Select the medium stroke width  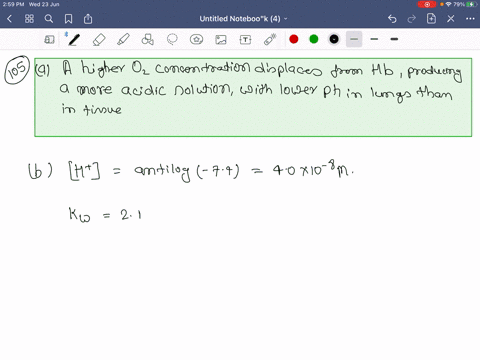click(x=374, y=39)
